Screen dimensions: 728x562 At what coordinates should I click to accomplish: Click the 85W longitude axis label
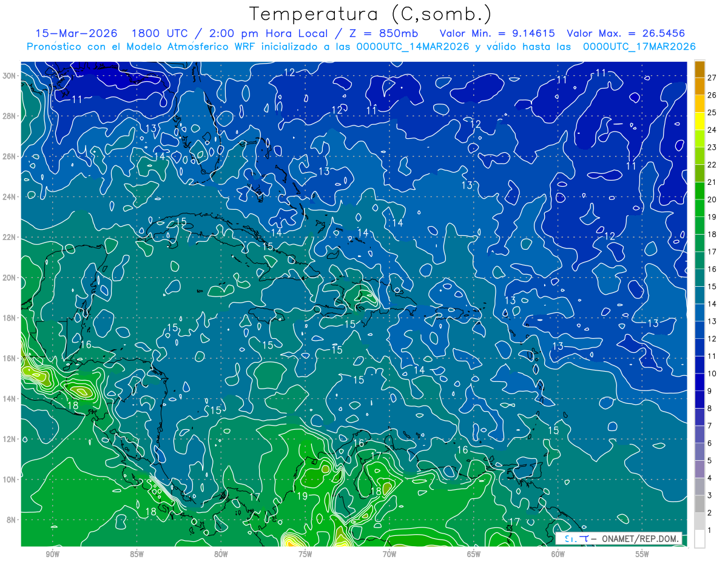click(x=136, y=554)
